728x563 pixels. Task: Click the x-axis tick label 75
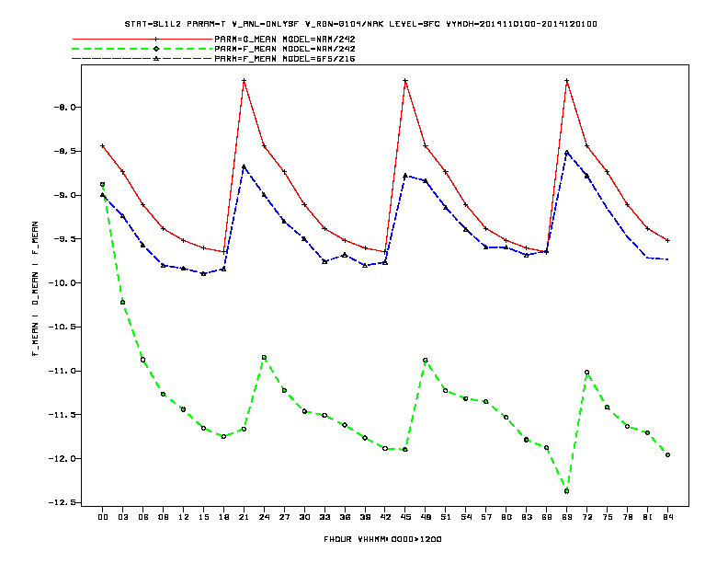[x=608, y=517]
